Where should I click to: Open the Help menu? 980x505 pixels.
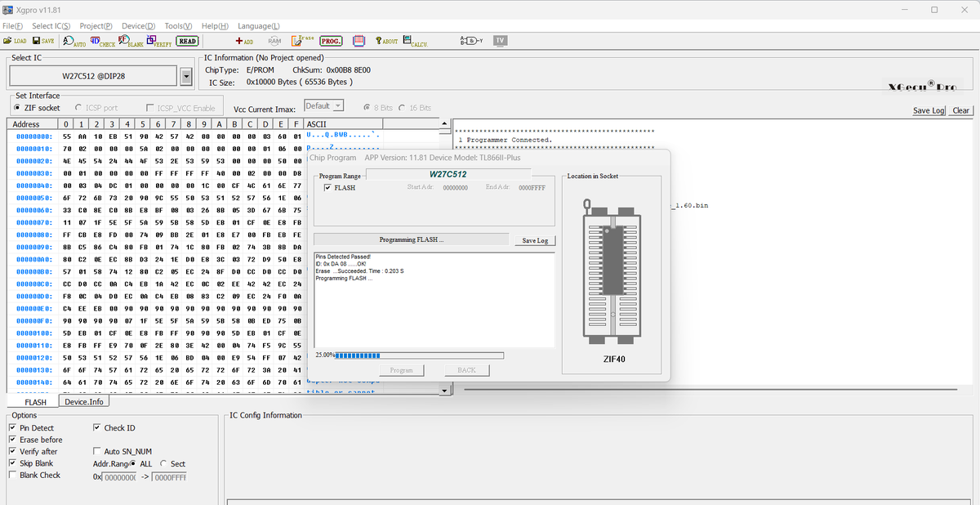point(215,26)
